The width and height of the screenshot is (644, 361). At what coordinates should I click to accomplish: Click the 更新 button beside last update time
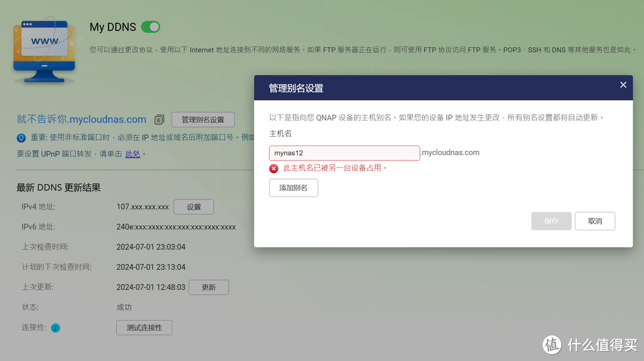point(209,288)
